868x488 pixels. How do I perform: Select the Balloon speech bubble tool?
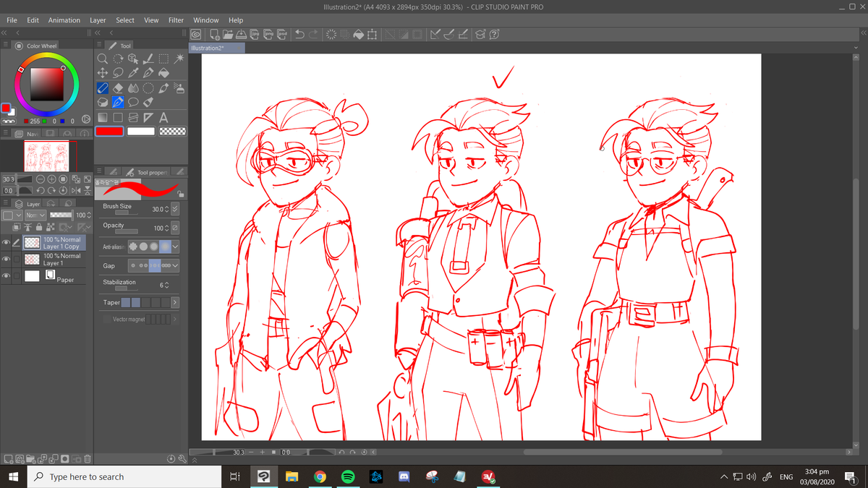(x=133, y=102)
